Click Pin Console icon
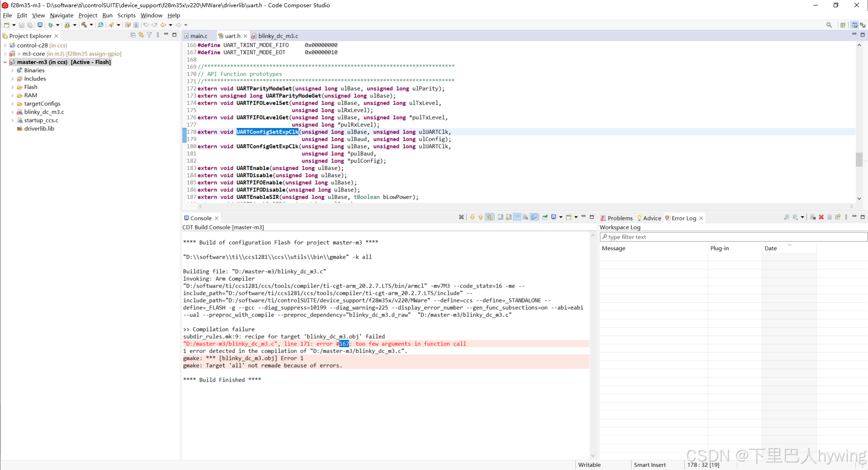This screenshot has width=868, height=470. (545, 217)
